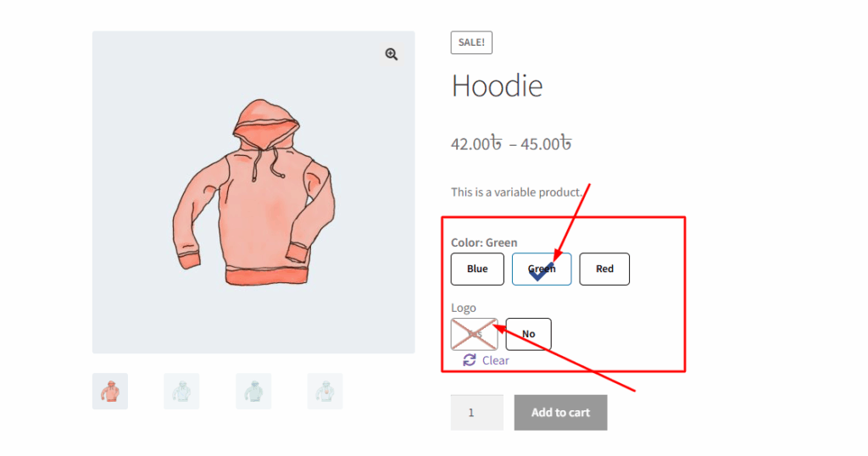Click the refresh arrows icon beside Clear

pyautogui.click(x=470, y=360)
